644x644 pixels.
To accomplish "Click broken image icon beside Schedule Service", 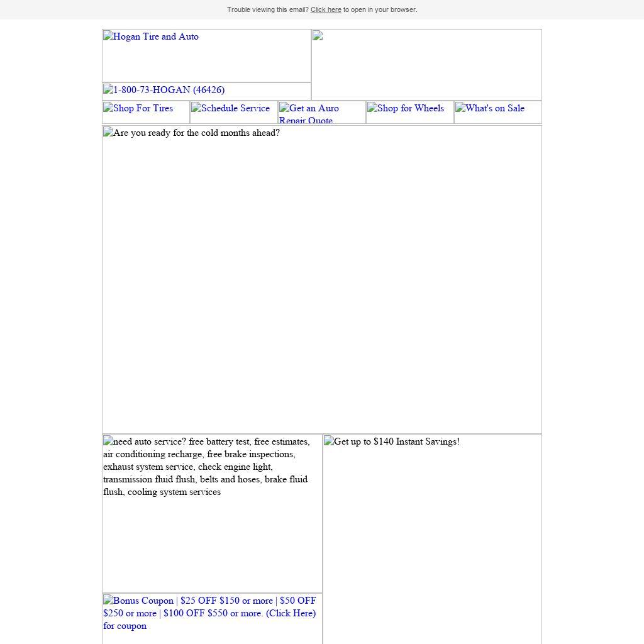I will pos(196,108).
